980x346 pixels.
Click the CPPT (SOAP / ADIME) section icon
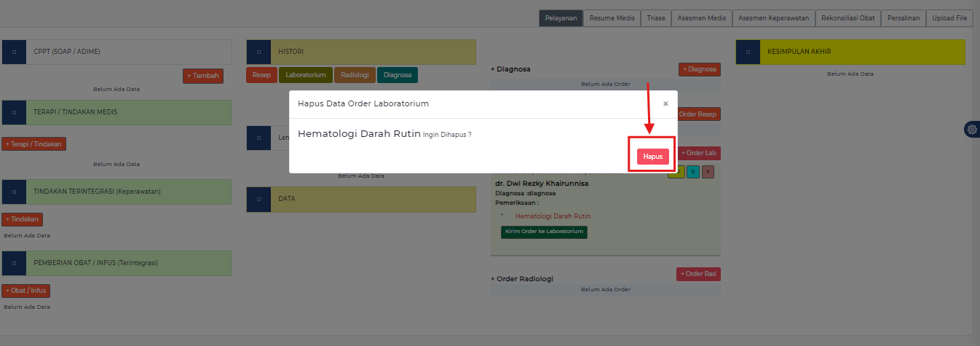14,52
